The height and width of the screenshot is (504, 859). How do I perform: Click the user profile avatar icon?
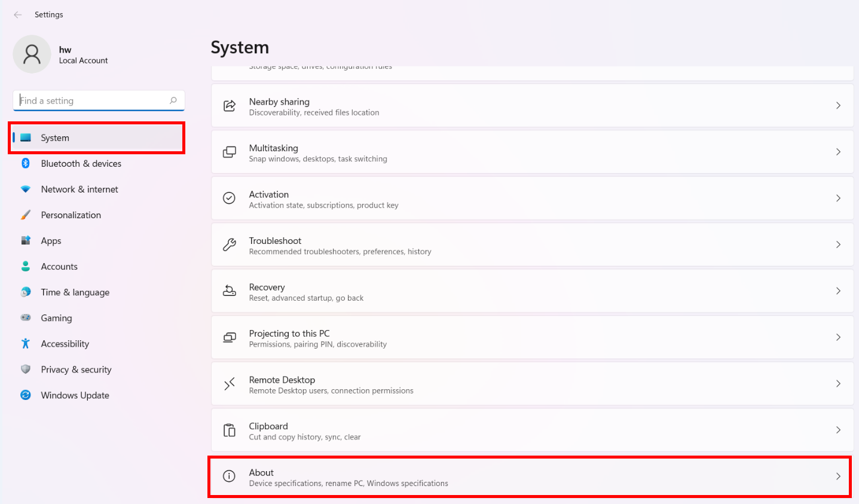pos(32,54)
